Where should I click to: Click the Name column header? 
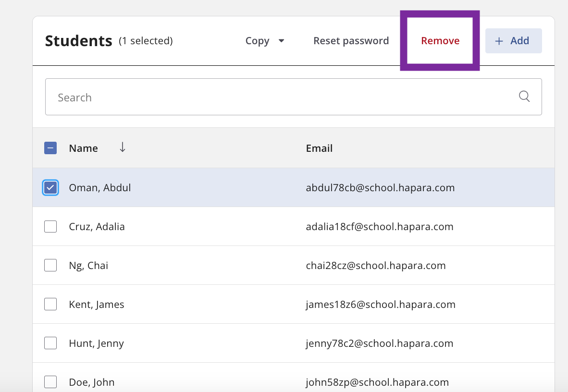click(83, 148)
